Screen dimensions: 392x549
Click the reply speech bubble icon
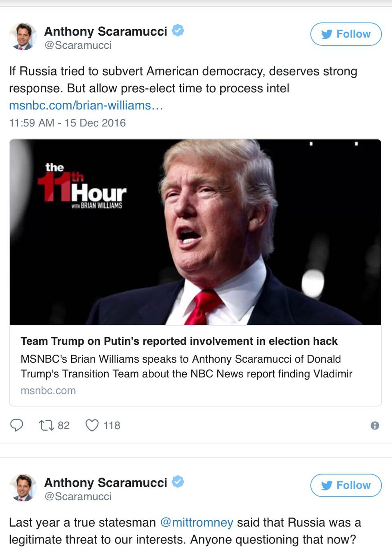pyautogui.click(x=16, y=425)
